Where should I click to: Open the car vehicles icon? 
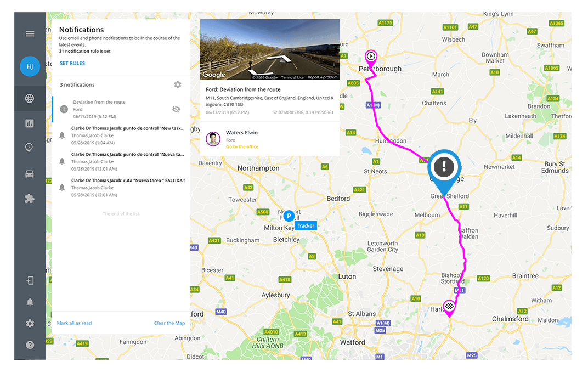(x=30, y=174)
